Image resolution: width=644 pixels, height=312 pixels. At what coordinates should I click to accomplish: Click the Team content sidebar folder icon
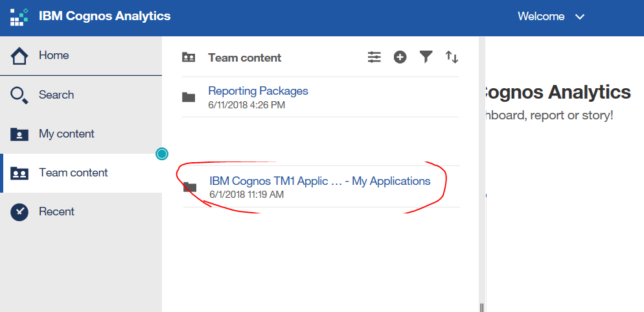(19, 173)
